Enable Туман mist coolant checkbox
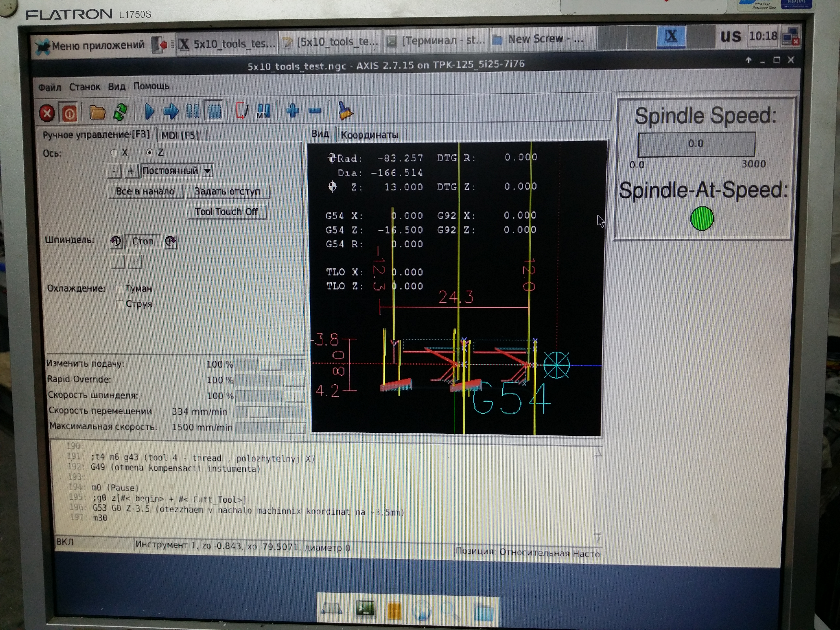This screenshot has width=840, height=630. 119,289
